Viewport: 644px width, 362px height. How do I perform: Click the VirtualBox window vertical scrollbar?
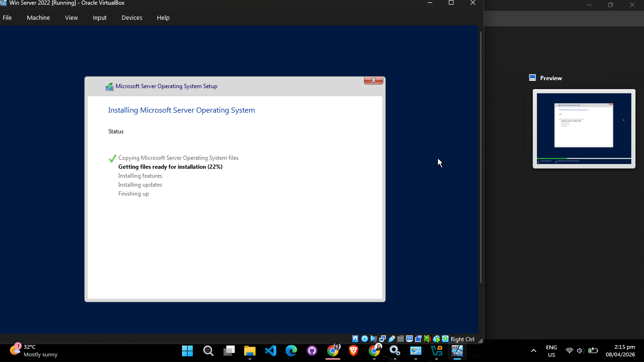pyautogui.click(x=480, y=157)
